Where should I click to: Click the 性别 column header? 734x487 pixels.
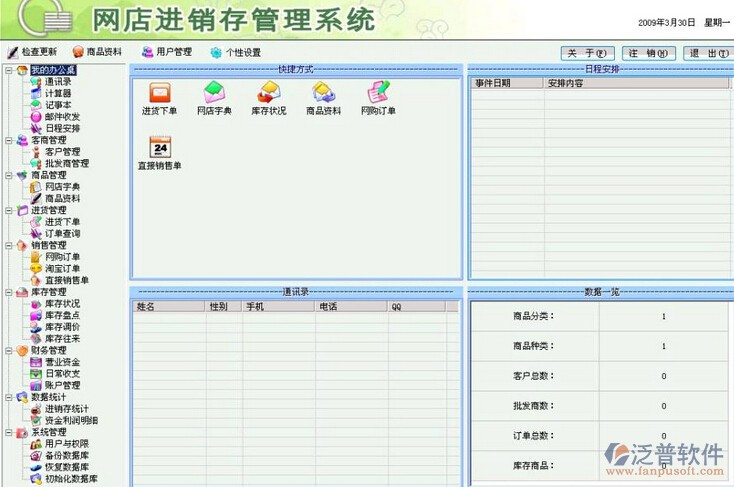click(x=224, y=307)
